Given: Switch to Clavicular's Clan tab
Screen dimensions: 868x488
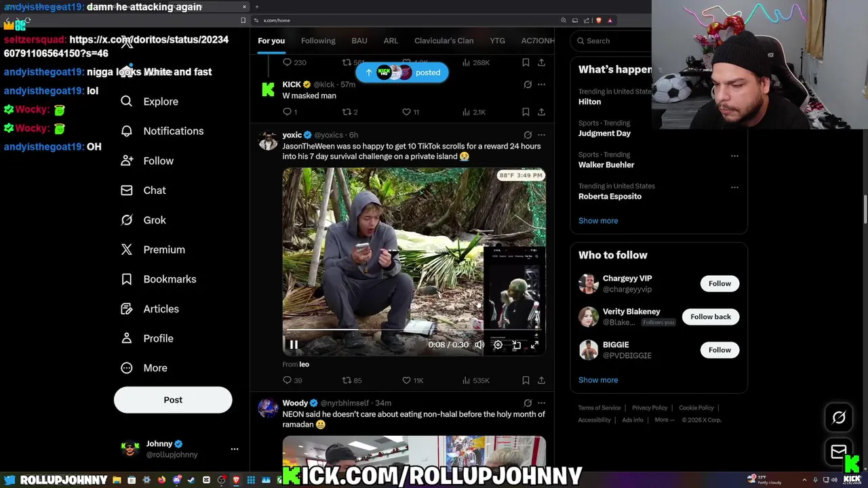Looking at the screenshot, I should point(444,41).
